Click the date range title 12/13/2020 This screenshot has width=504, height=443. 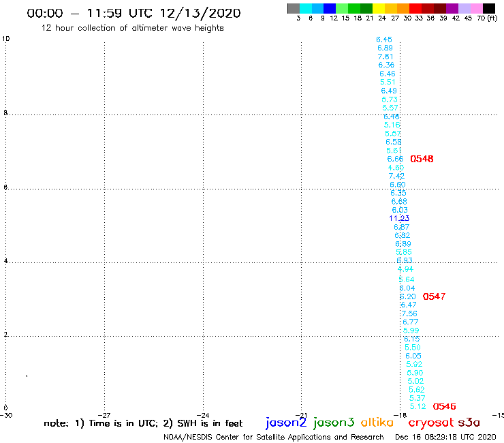[x=133, y=14]
